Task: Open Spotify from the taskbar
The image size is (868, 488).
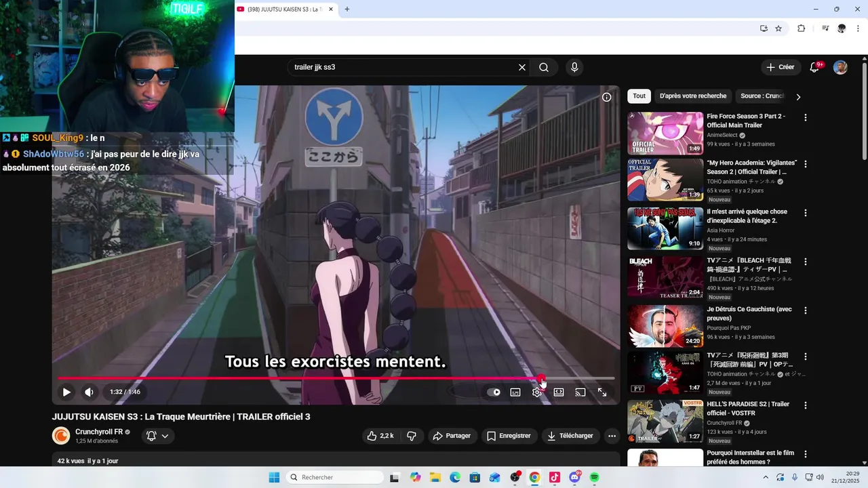Action: 594,477
